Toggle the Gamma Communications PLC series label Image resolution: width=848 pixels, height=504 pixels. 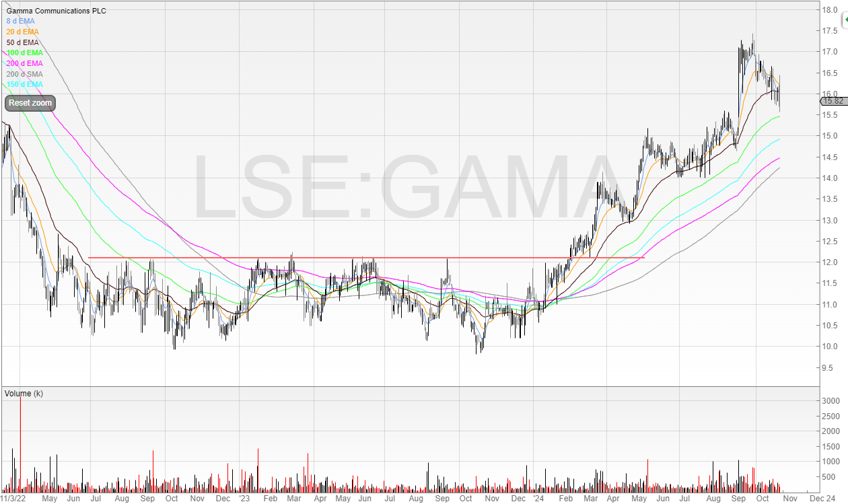tap(57, 11)
